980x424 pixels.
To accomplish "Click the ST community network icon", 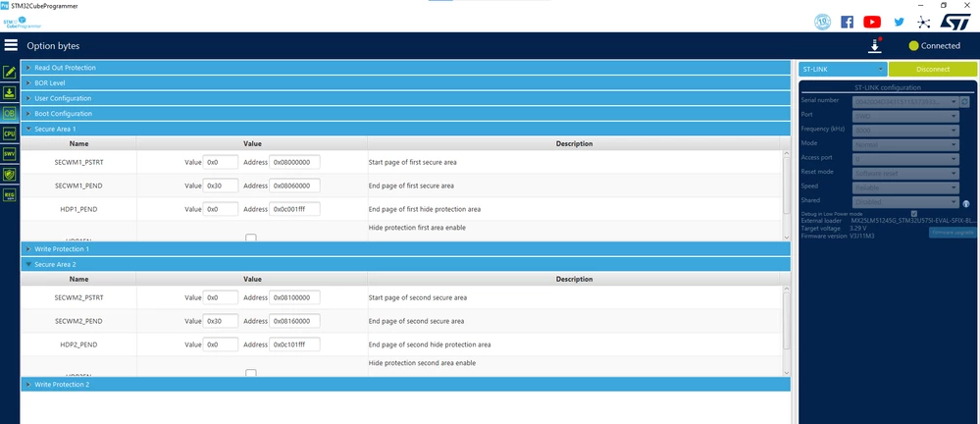I will click(x=924, y=22).
